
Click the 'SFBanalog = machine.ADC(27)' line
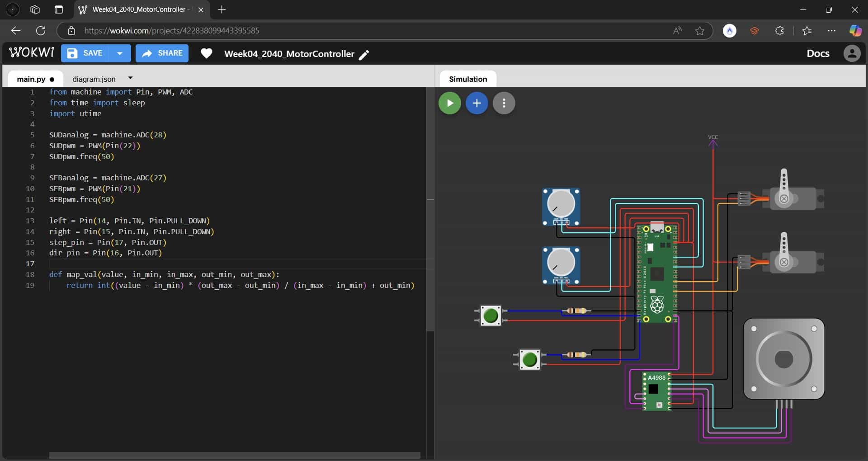[x=108, y=178]
